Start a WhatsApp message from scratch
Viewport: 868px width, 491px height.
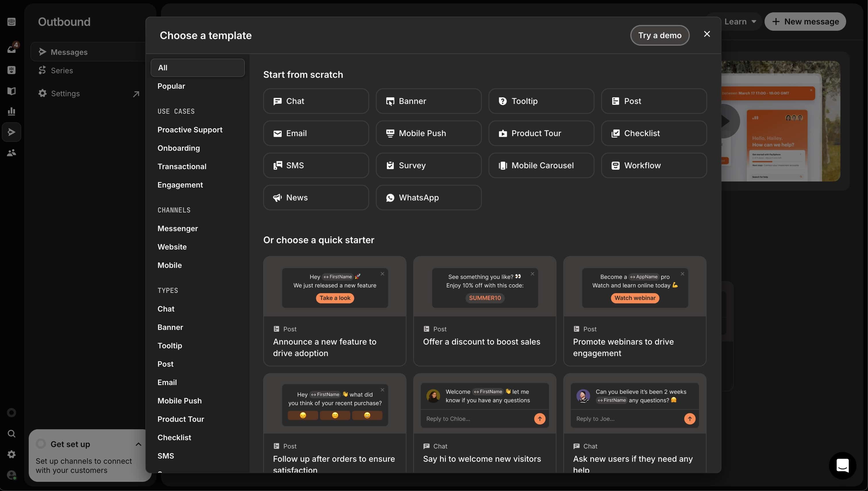[x=428, y=198]
